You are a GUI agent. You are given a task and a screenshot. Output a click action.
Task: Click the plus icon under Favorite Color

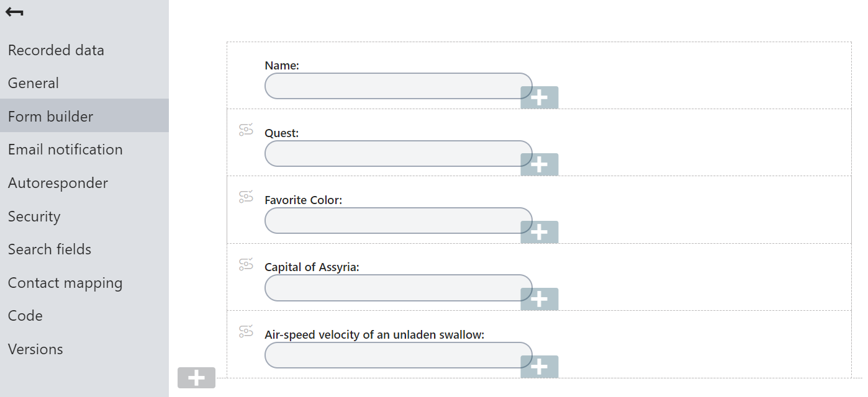pyautogui.click(x=539, y=231)
